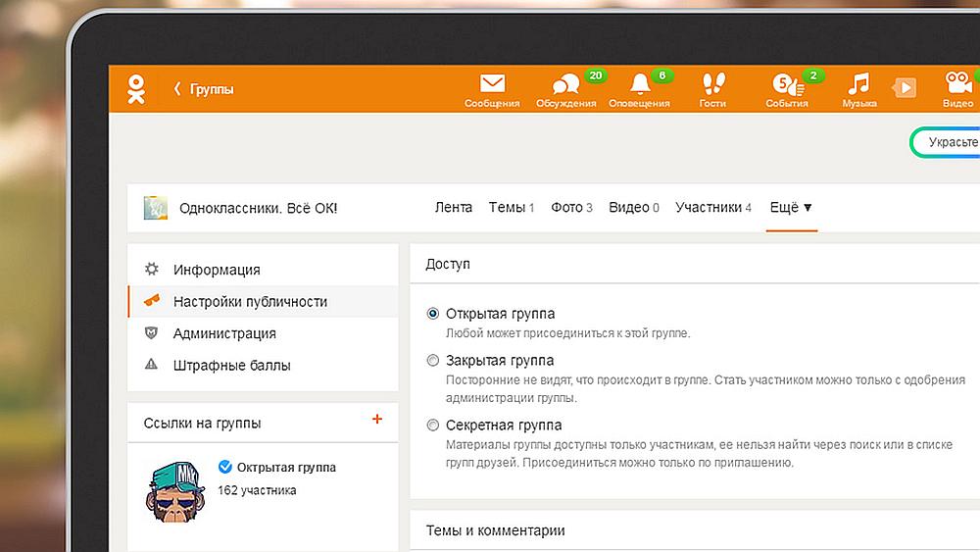Screen dimensions: 980x552
Task: Open the Одноклассники. Всё ОК! group title
Action: [x=258, y=208]
